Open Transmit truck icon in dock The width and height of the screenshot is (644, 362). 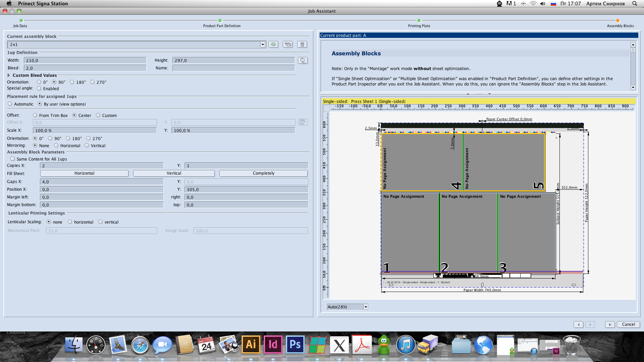click(x=428, y=345)
